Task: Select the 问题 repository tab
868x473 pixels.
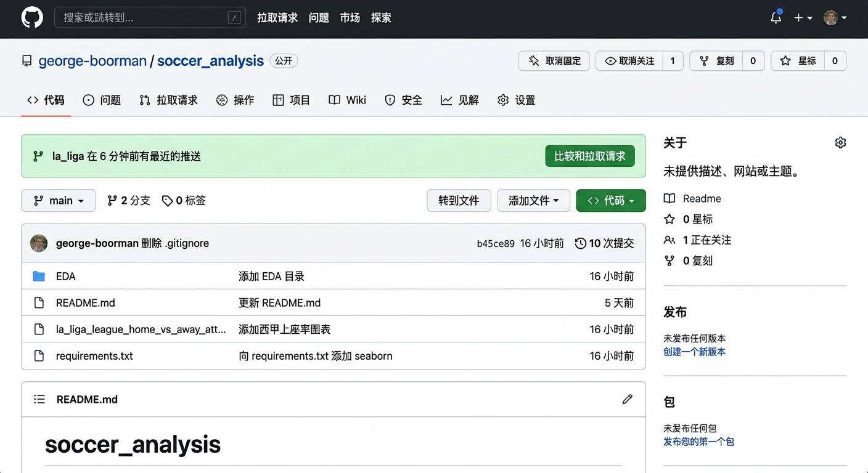Action: 102,100
